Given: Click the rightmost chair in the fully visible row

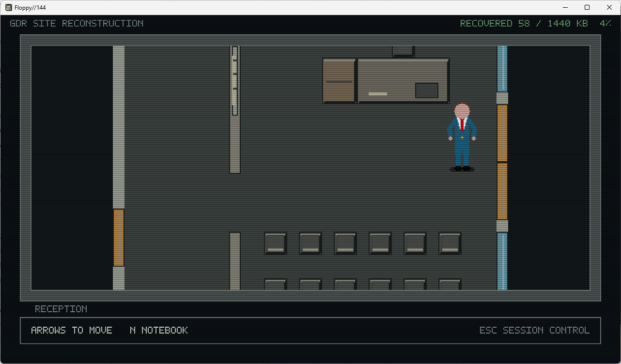Looking at the screenshot, I should [x=450, y=243].
